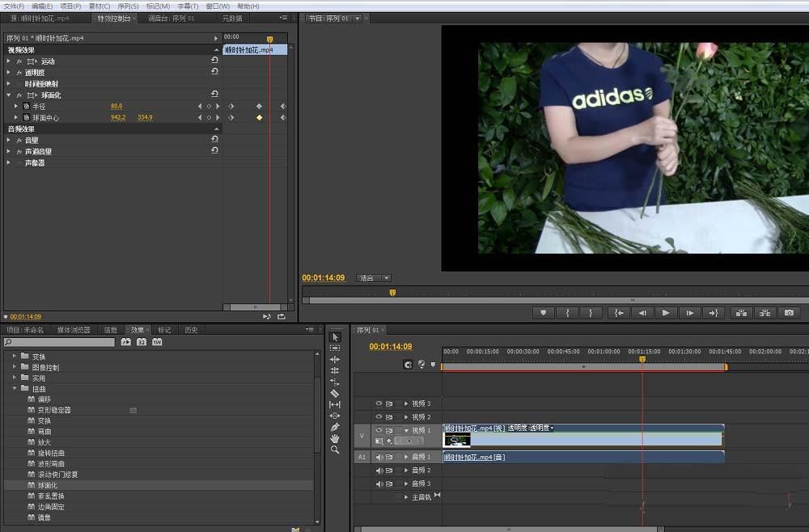
Task: Mute the 音频 2 track speaker toggle
Action: [x=378, y=471]
